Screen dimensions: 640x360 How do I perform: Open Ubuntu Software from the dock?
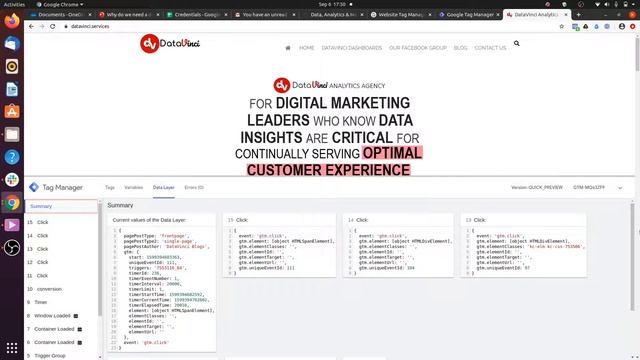tap(12, 111)
